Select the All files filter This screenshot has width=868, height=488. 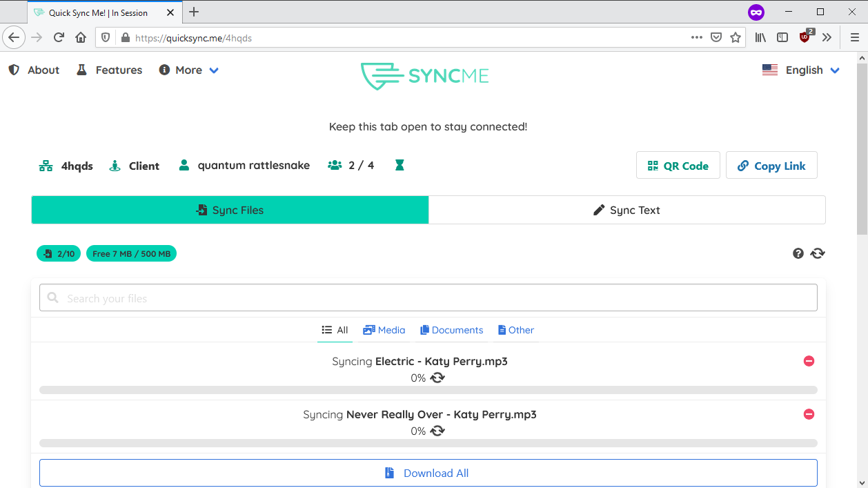[335, 330]
